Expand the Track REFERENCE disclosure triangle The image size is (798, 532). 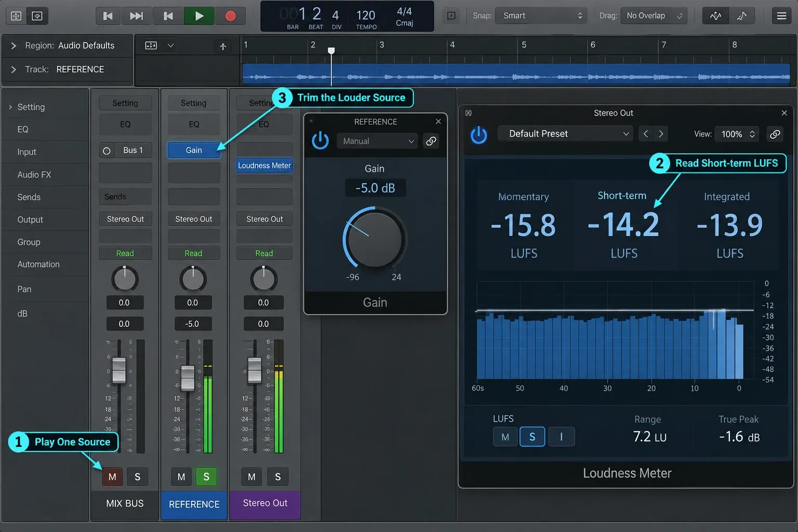click(x=14, y=70)
